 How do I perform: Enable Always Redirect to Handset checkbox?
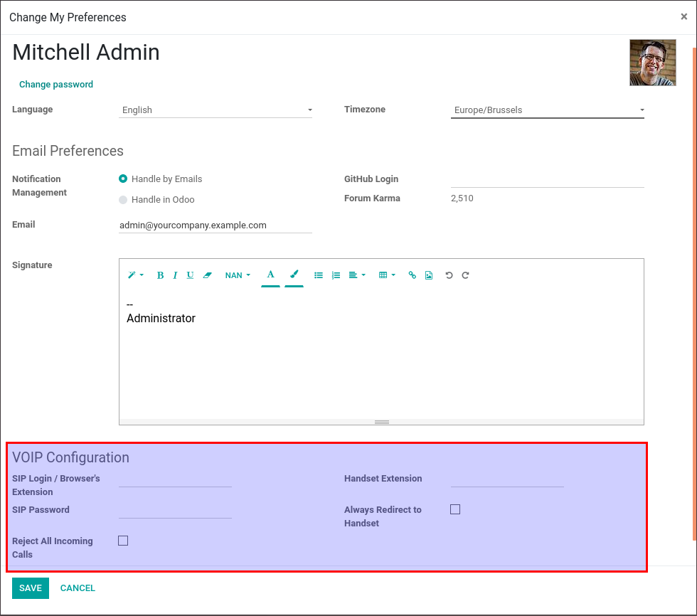(455, 509)
